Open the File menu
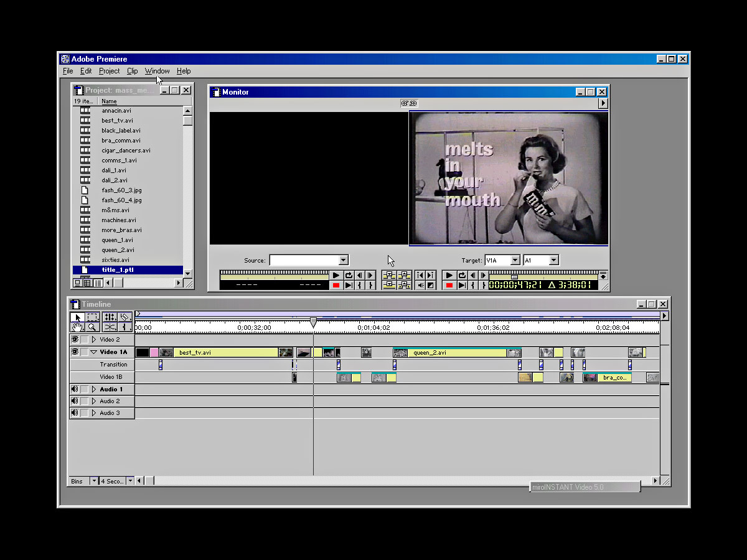747x560 pixels. tap(68, 71)
